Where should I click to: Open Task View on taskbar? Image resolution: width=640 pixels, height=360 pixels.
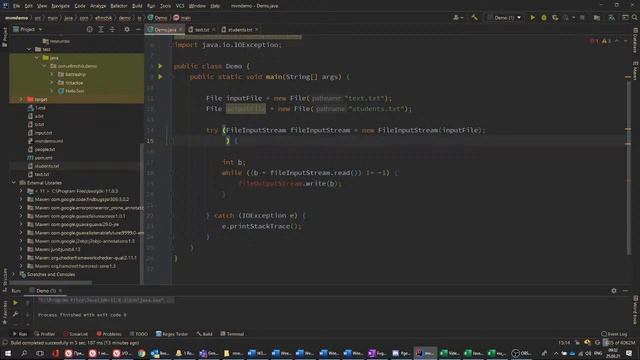pos(40,353)
